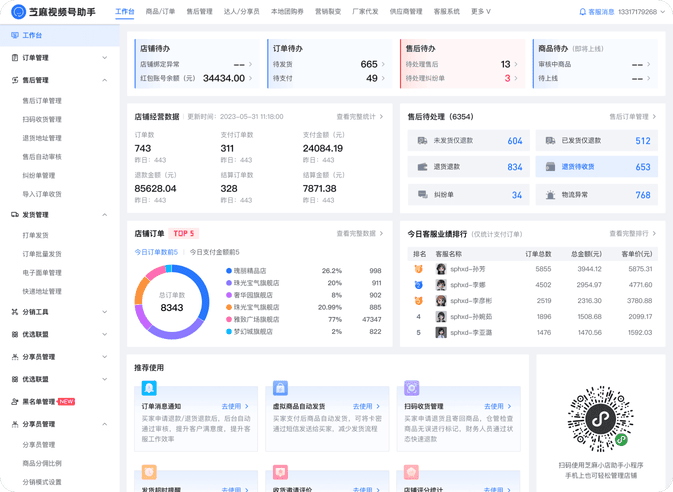The height and width of the screenshot is (492, 673).
Task: Click 去使用 link for 订单消息通知
Action: coord(234,406)
